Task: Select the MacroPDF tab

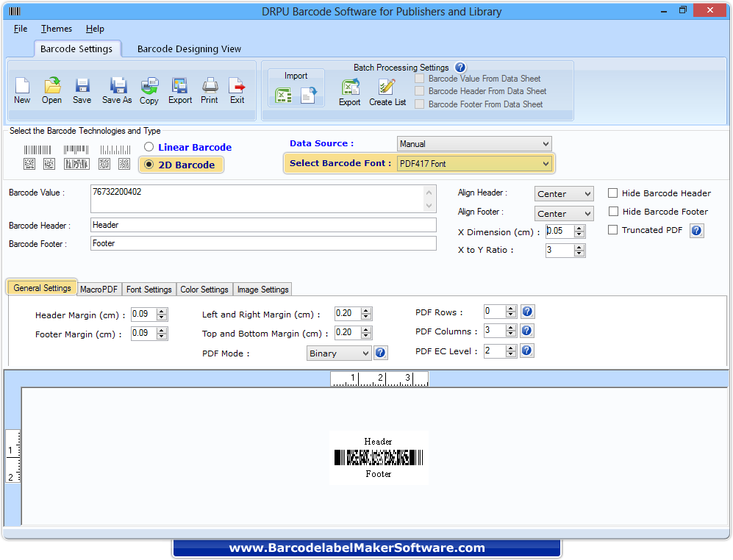Action: 99,290
